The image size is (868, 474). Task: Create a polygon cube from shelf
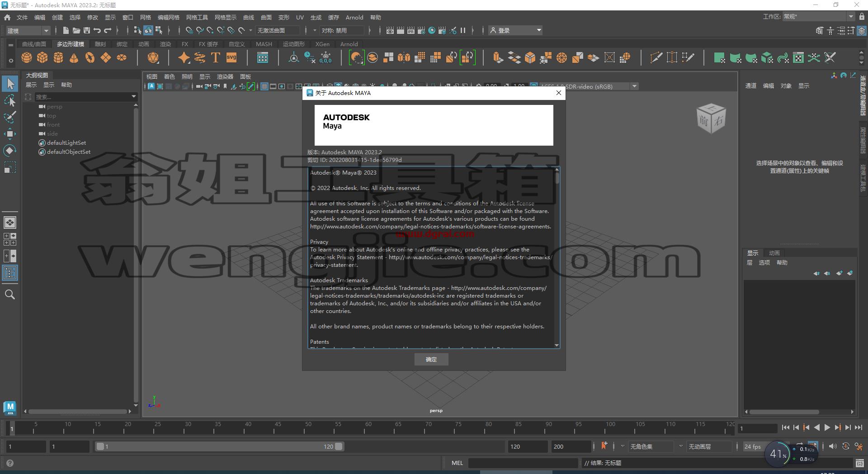coord(42,58)
